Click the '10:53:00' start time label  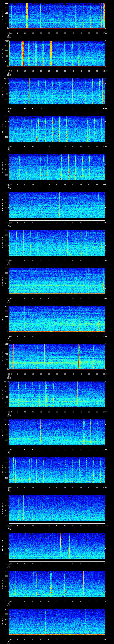(9, 298)
